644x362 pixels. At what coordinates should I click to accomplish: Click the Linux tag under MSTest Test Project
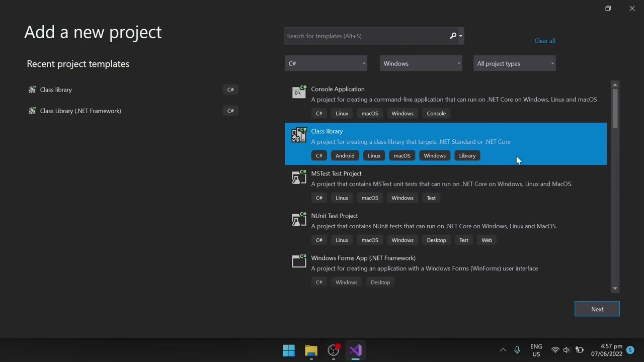(342, 198)
